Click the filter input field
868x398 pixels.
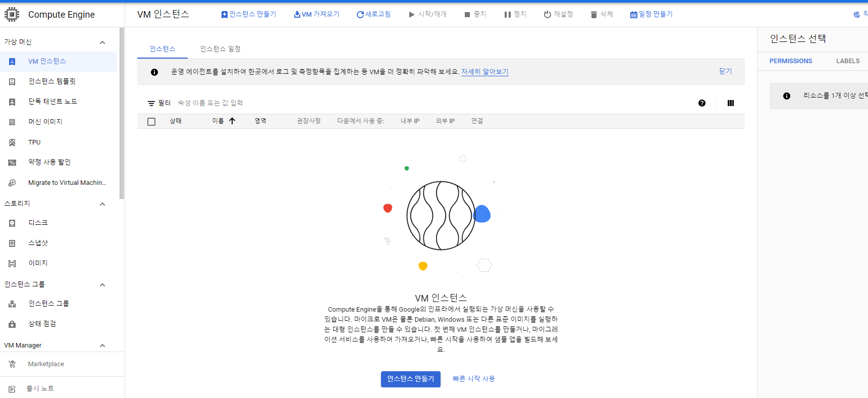point(434,103)
